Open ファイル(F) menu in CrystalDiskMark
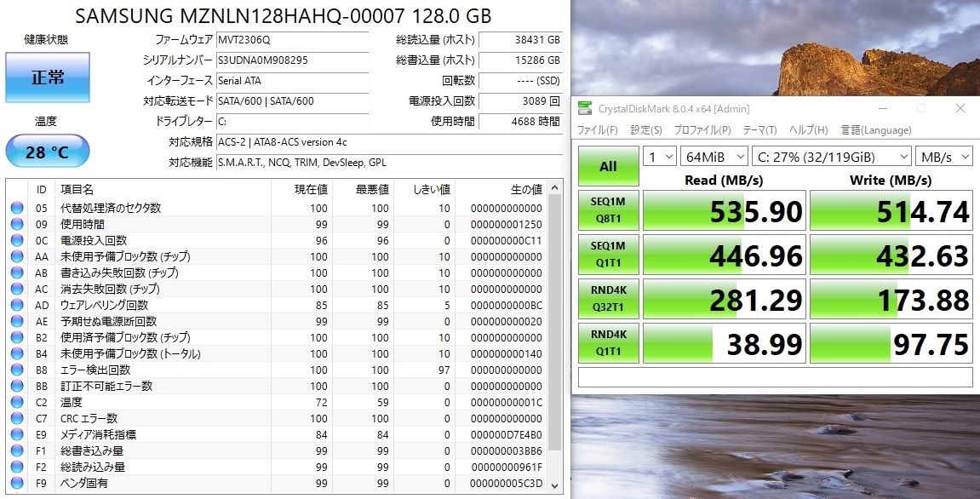Image resolution: width=980 pixels, height=499 pixels. (597, 130)
